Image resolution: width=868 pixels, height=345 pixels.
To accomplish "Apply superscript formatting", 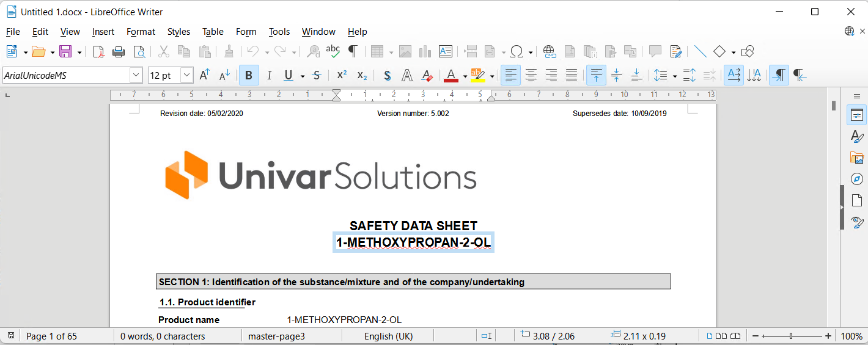I will 342,75.
